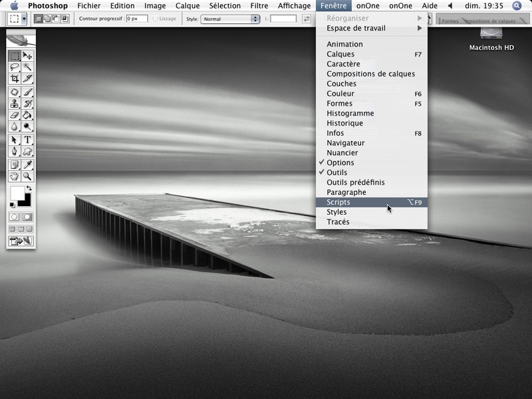The height and width of the screenshot is (399, 532).
Task: Click the Contour progressif value field
Action: click(x=137, y=19)
